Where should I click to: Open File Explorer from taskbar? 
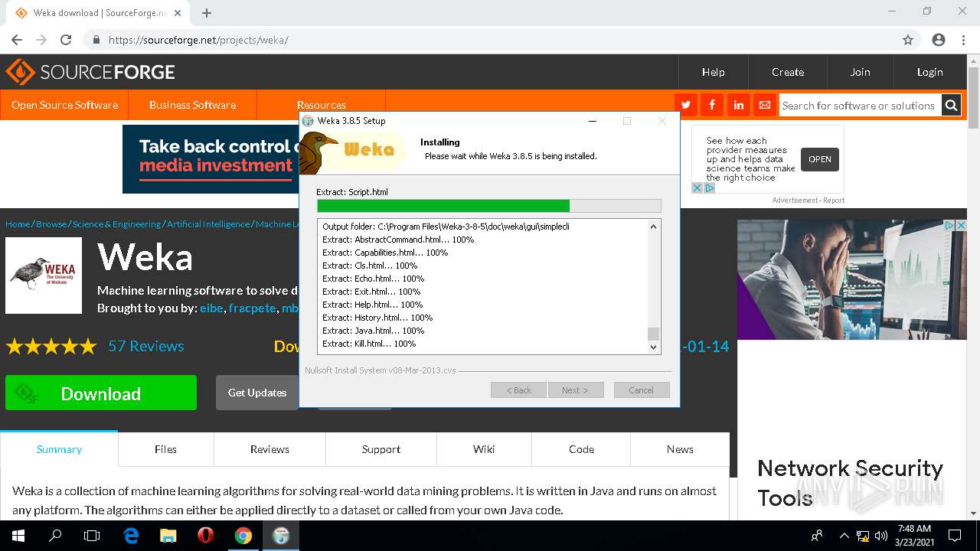coord(168,536)
